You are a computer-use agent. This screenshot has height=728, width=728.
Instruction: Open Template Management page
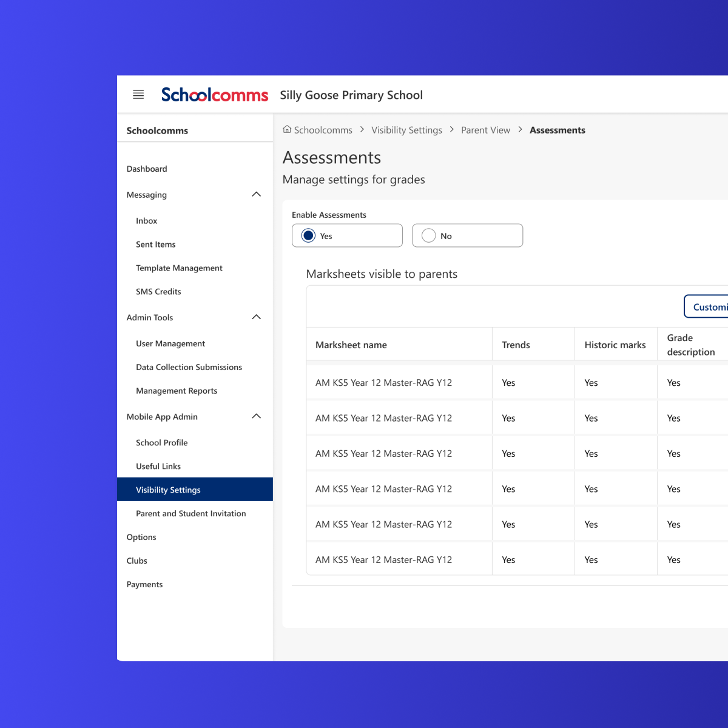(x=179, y=268)
